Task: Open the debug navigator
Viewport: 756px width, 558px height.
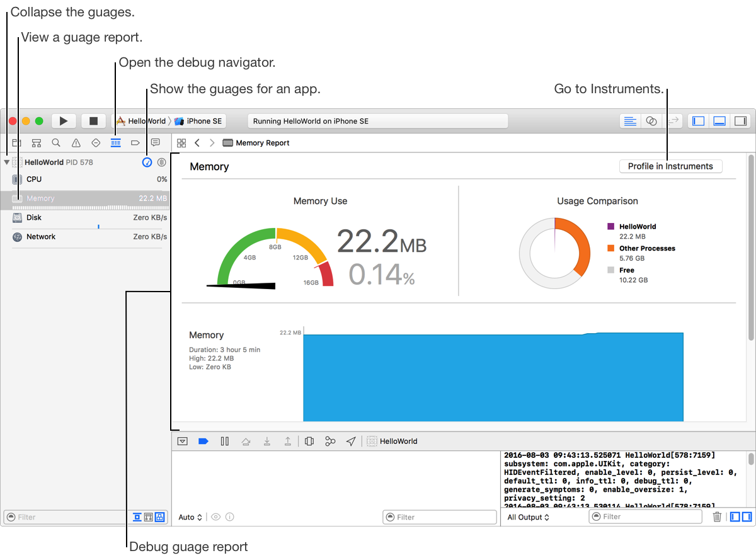Action: click(115, 143)
